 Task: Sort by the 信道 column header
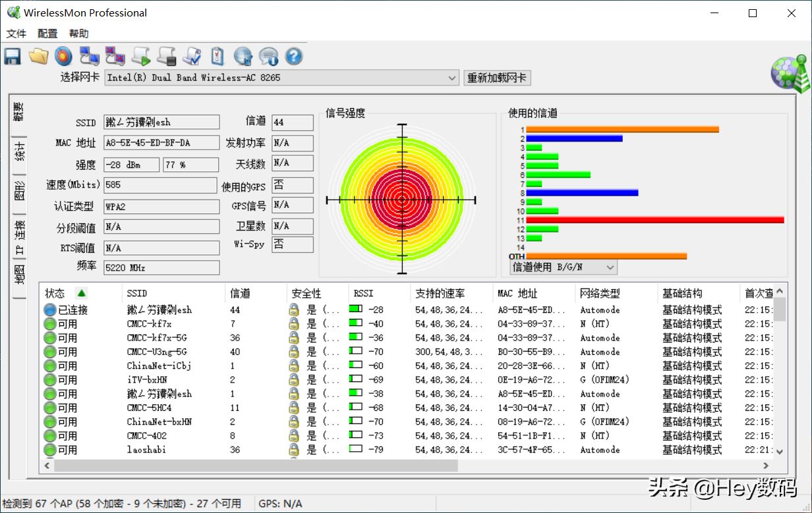[x=256, y=293]
